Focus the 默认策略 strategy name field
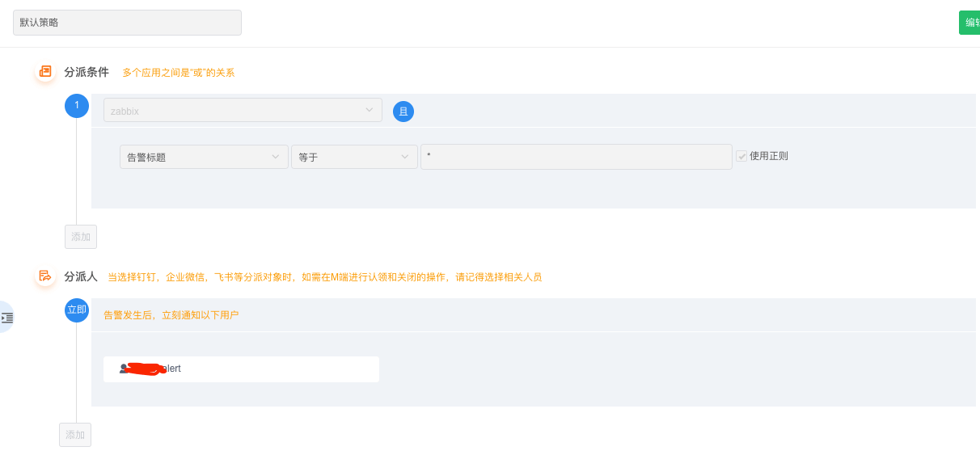 tap(127, 23)
